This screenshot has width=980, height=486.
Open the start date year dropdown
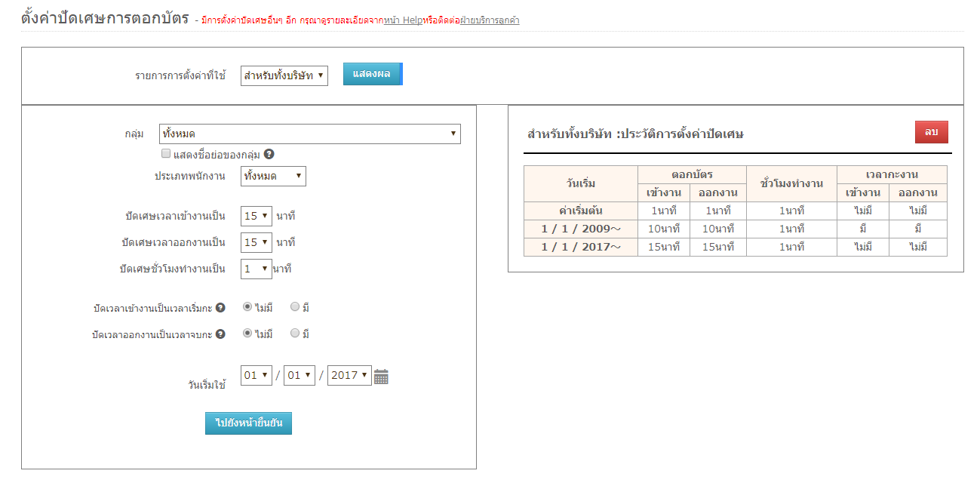pyautogui.click(x=349, y=376)
